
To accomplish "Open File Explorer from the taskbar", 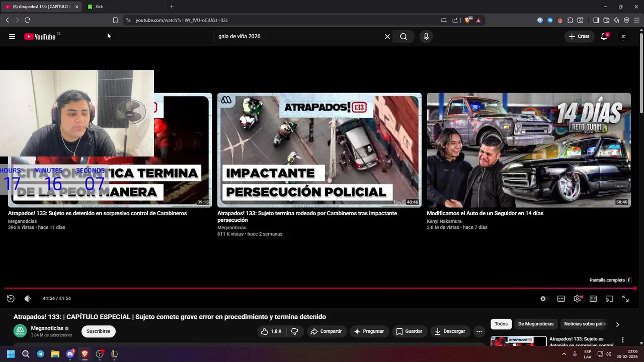I will point(55,354).
